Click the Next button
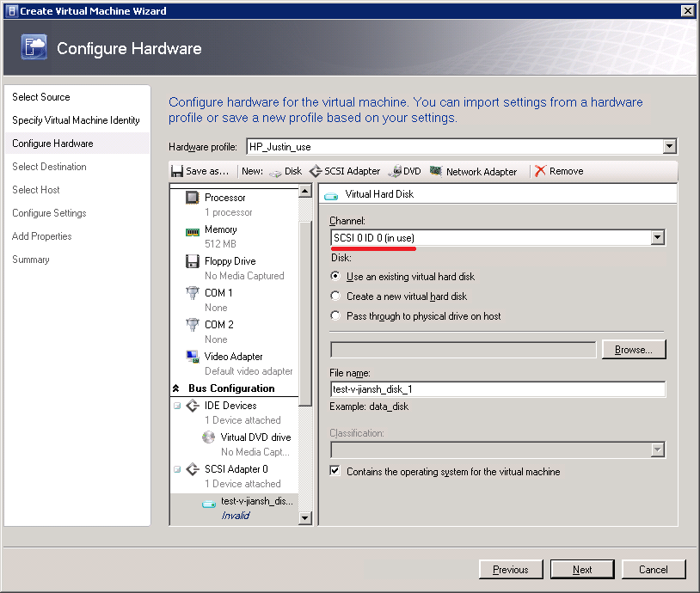 tap(582, 569)
